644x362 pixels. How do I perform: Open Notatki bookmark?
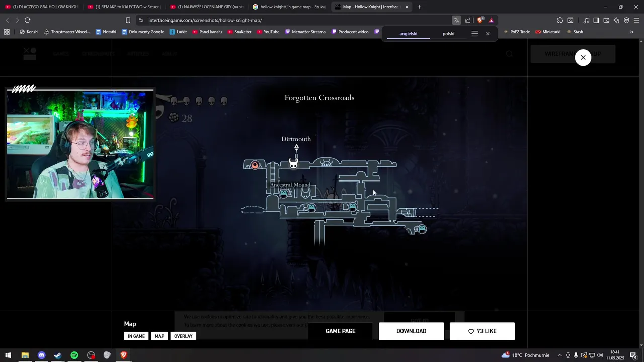(106, 32)
